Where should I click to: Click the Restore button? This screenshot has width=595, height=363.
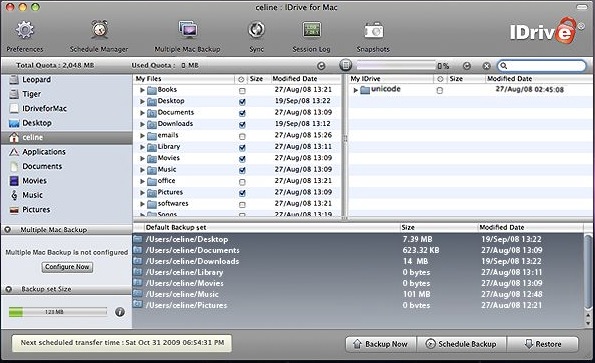coord(543,344)
